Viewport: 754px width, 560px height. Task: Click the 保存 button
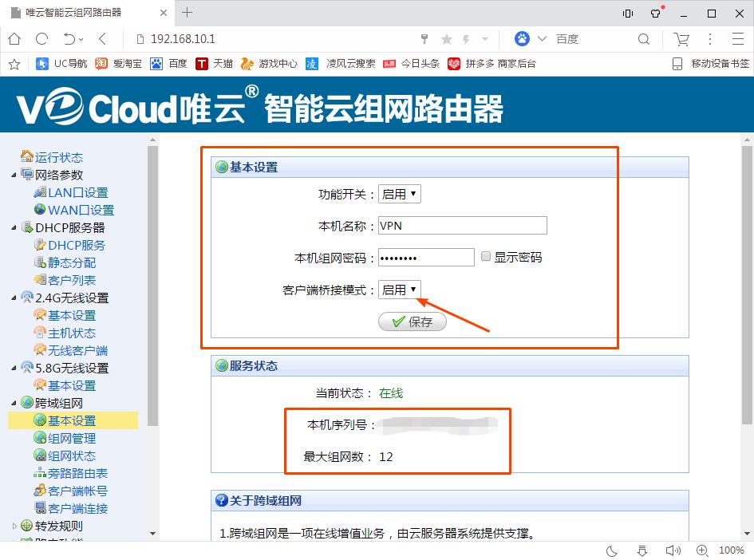(x=412, y=321)
